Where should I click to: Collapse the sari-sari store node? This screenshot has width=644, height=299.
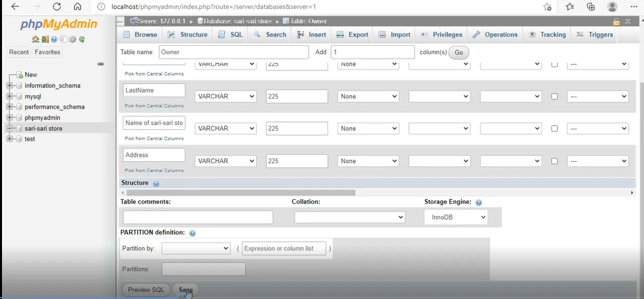tap(10, 129)
